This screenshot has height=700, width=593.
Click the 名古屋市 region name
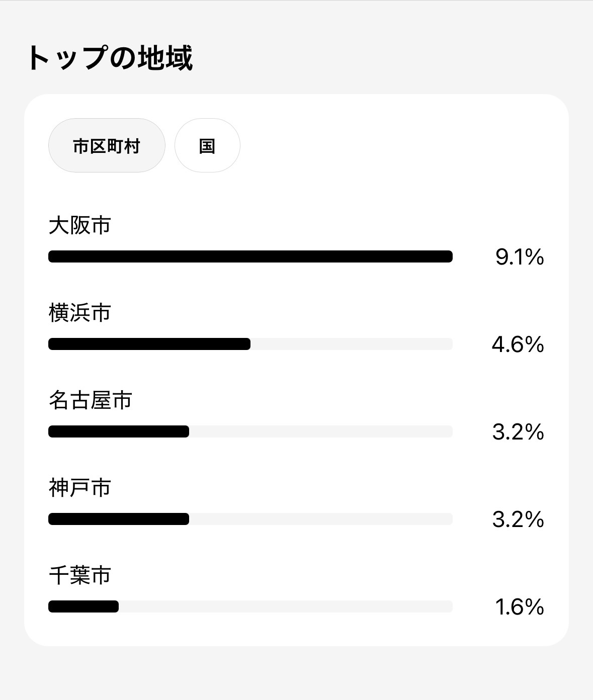pyautogui.click(x=90, y=400)
